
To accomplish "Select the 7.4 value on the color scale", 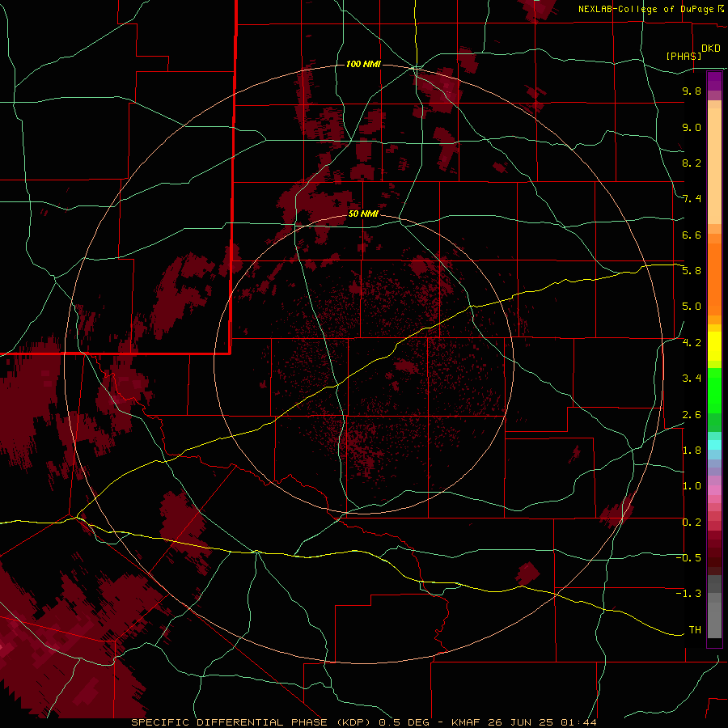I will coord(692,199).
